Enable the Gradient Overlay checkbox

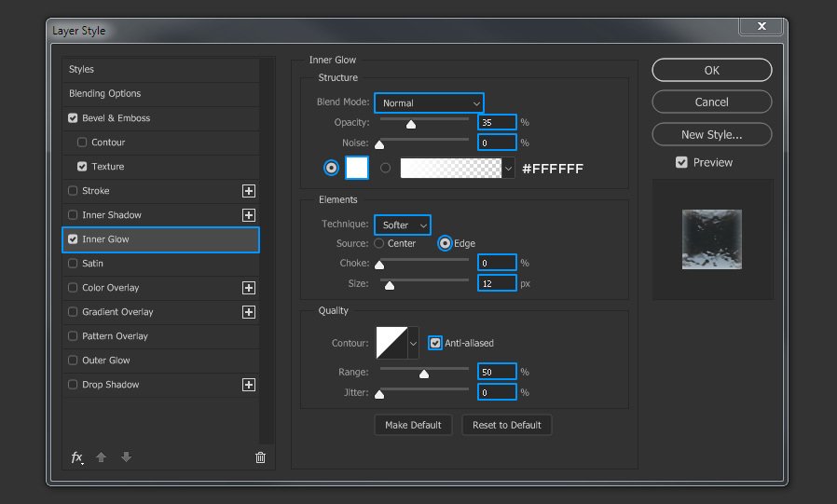73,312
